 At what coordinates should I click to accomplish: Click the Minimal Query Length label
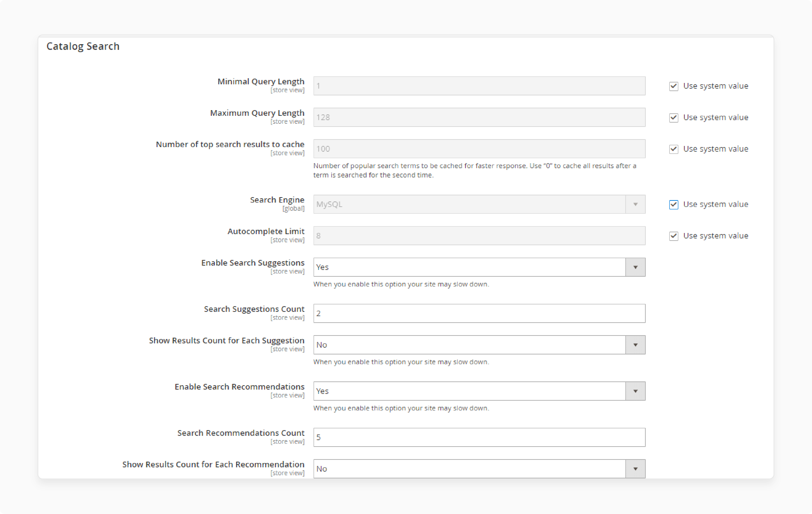261,81
